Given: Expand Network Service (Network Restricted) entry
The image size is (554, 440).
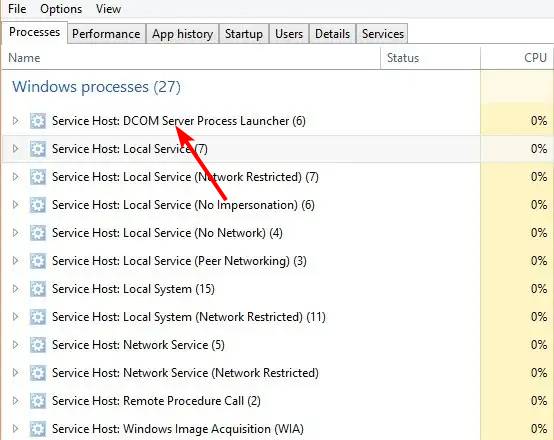Looking at the screenshot, I should tap(15, 372).
